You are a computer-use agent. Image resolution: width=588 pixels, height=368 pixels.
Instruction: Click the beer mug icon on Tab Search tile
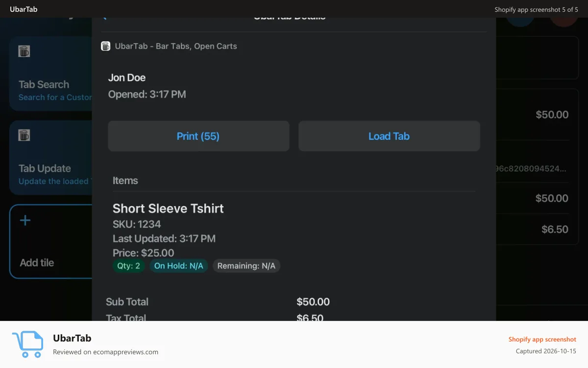pos(24,51)
